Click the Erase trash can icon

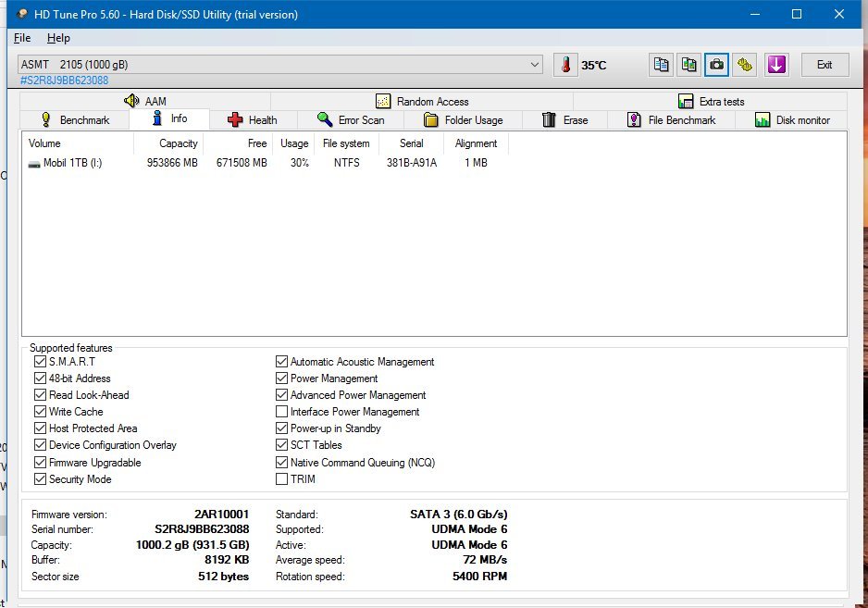(x=549, y=119)
